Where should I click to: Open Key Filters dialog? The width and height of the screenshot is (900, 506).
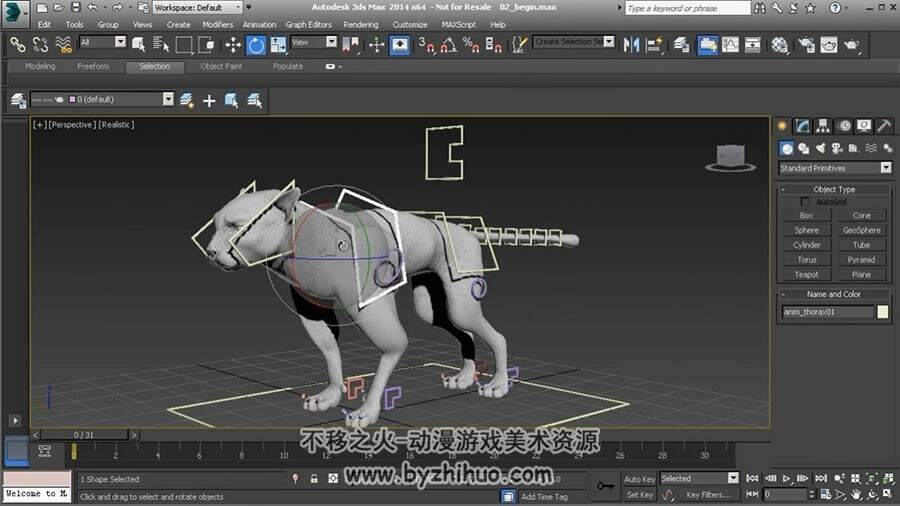708,495
